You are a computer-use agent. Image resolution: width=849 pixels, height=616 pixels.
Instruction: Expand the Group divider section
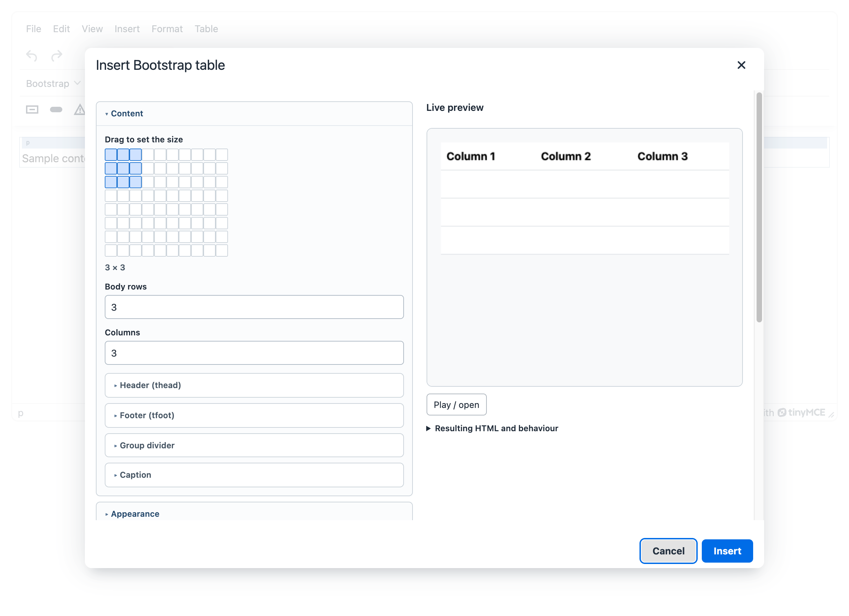tap(254, 445)
